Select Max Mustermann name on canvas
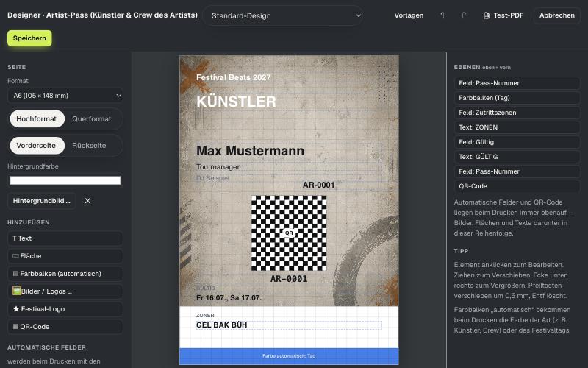 coord(250,151)
